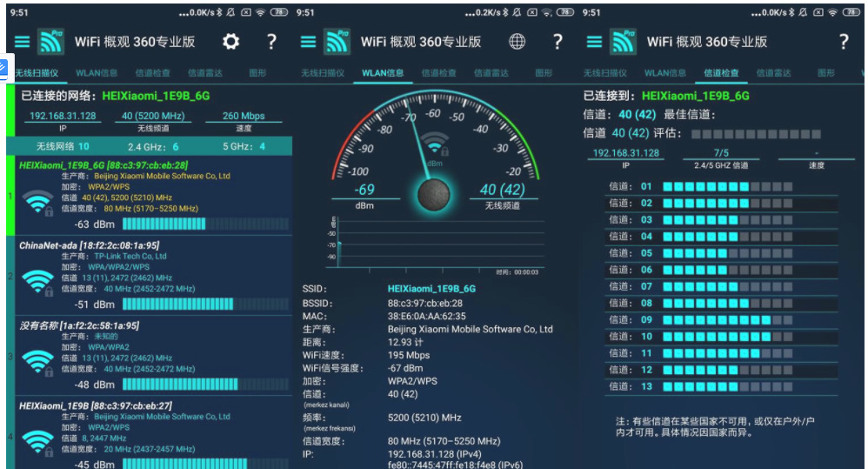Select 图形 tab in second screen

point(544,73)
